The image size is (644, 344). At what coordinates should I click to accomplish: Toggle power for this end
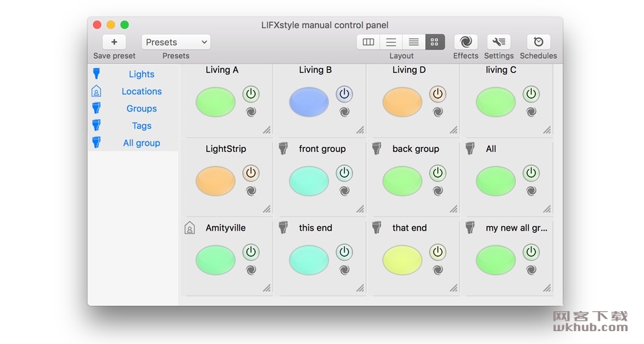click(344, 252)
